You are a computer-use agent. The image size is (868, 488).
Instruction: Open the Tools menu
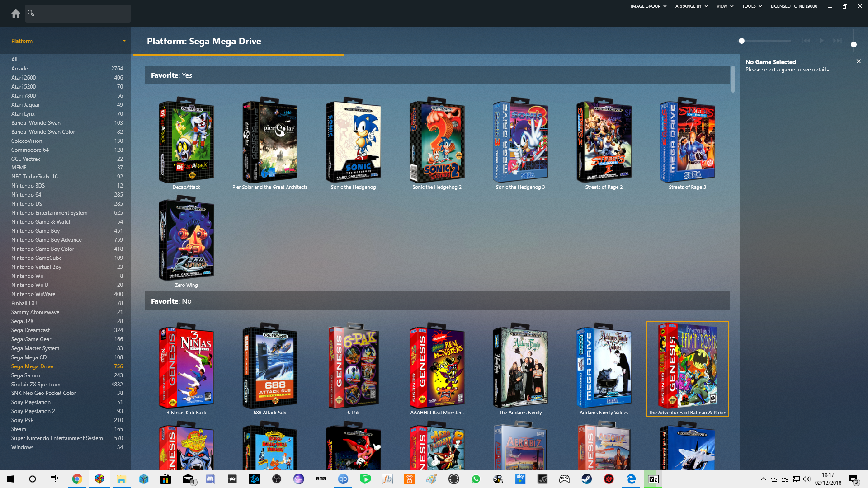[752, 6]
